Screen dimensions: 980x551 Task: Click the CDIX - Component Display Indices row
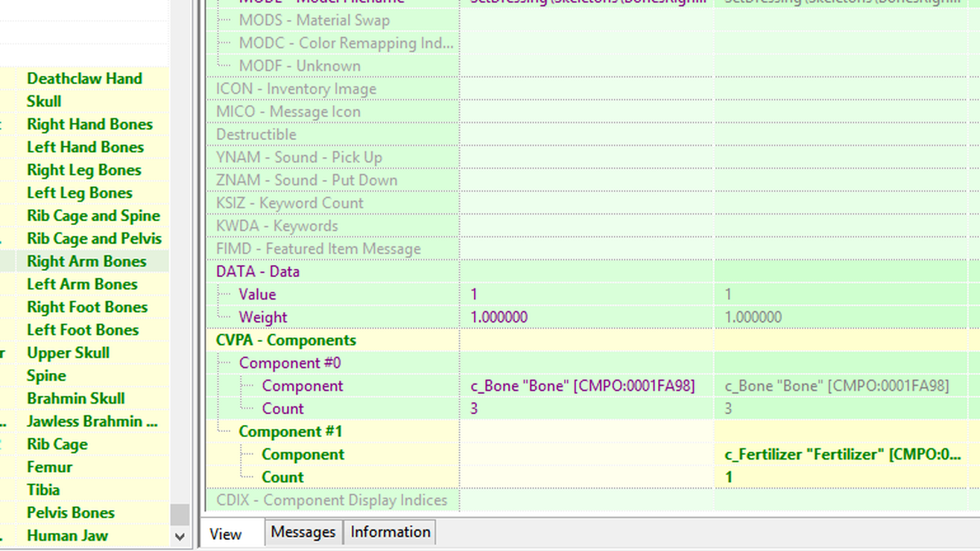click(x=331, y=500)
